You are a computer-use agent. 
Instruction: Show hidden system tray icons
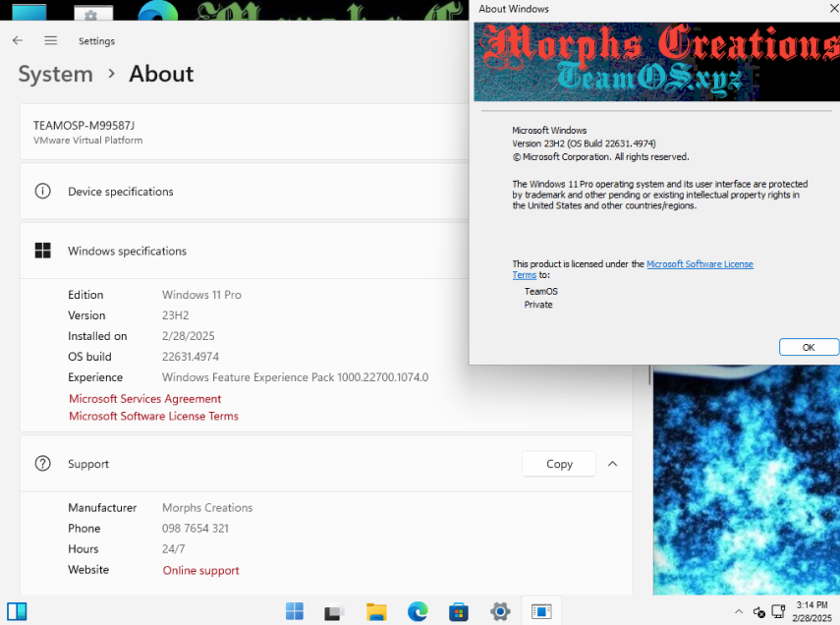click(739, 611)
